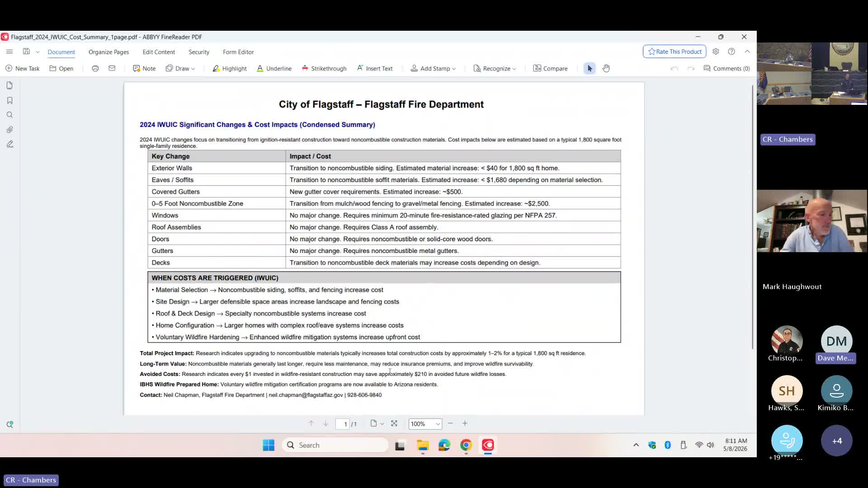
Task: Click the DM participant avatar
Action: 837,341
